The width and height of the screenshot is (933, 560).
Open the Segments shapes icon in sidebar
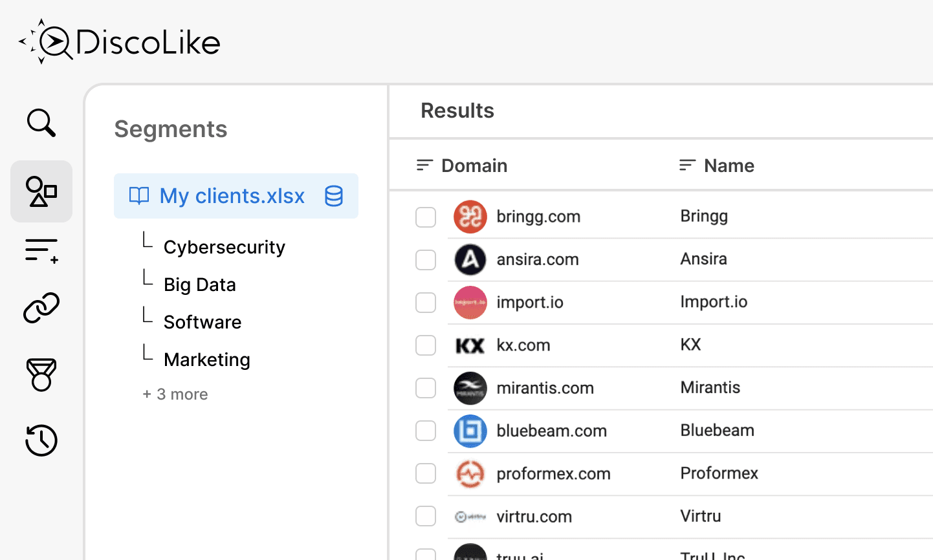(41, 191)
